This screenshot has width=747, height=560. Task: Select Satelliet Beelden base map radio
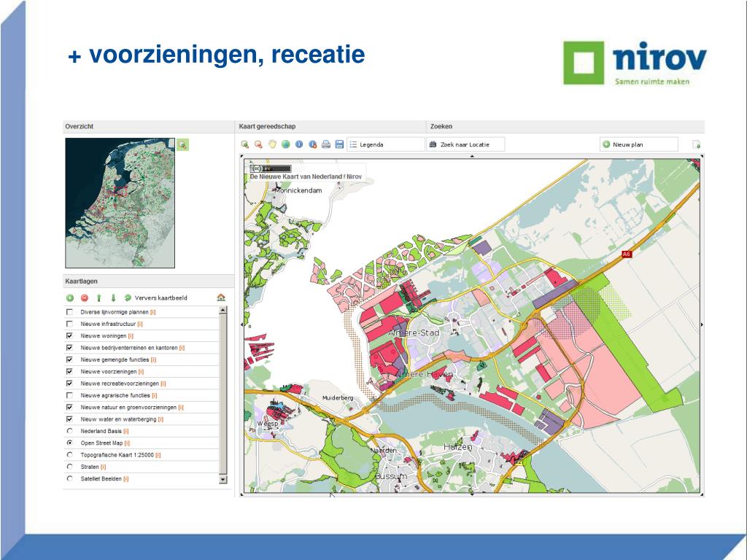pos(69,478)
